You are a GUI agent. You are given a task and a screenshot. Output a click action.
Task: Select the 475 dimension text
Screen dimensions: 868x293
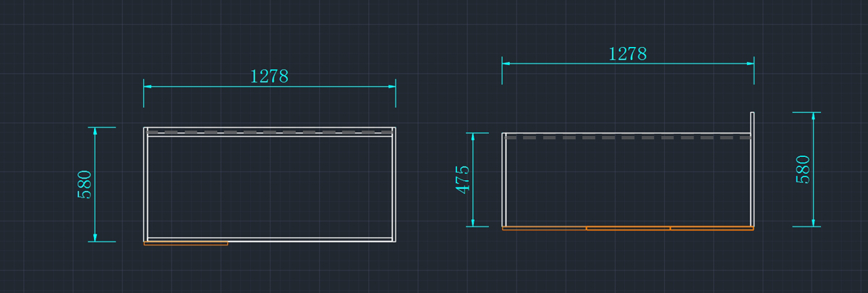(x=463, y=179)
